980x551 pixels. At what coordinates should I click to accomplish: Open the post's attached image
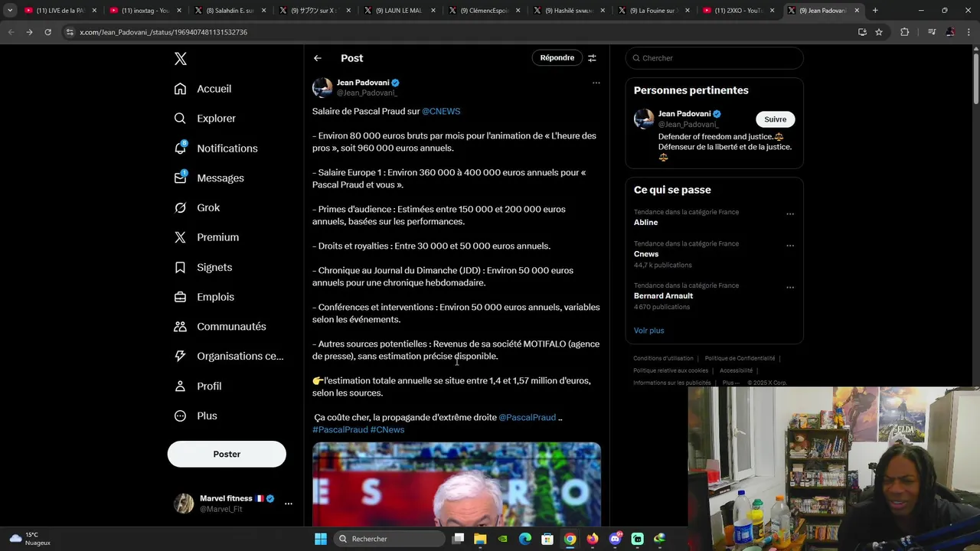point(456,484)
